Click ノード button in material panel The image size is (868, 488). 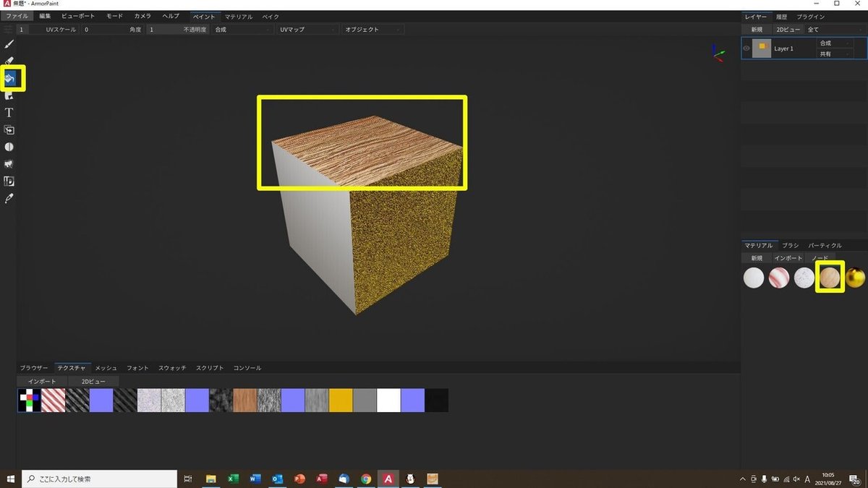[x=820, y=258]
